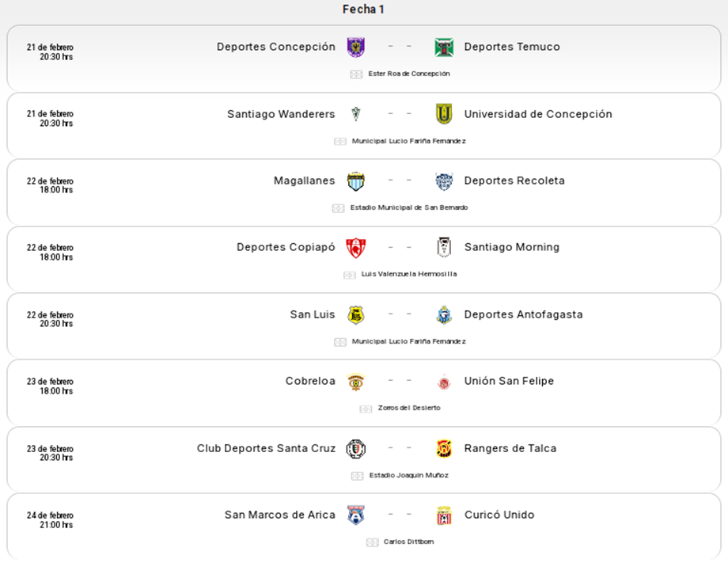Screen dimensions: 728x563
Task: Click the stadium icon beside Ester Roa
Action: pos(356,74)
